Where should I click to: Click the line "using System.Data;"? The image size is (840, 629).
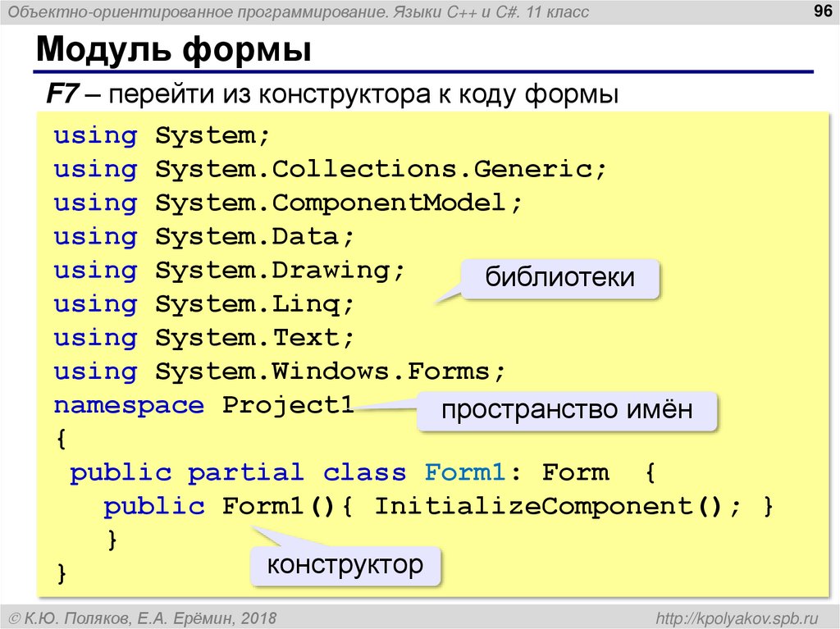tap(203, 237)
